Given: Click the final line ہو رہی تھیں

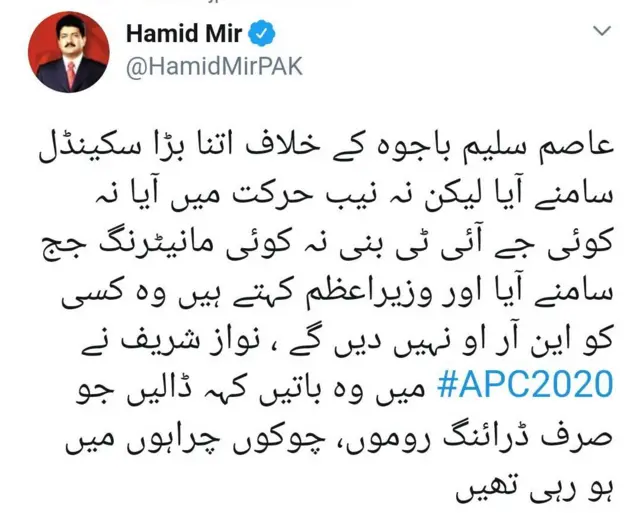Looking at the screenshot, I should (x=536, y=489).
